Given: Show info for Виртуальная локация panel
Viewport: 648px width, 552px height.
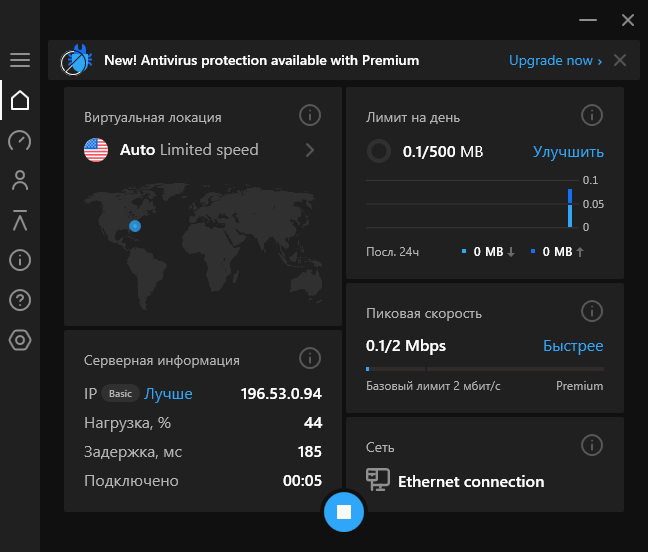Looking at the screenshot, I should point(310,116).
